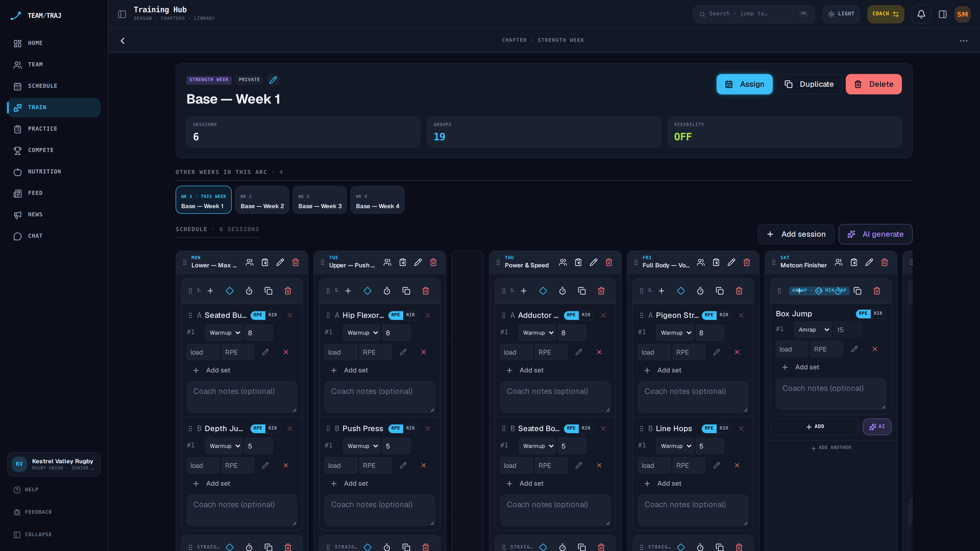Screen dimensions: 980x551
Task: Toggle the left sidebar panel icon beside Training Hub
Action: [x=122, y=14]
